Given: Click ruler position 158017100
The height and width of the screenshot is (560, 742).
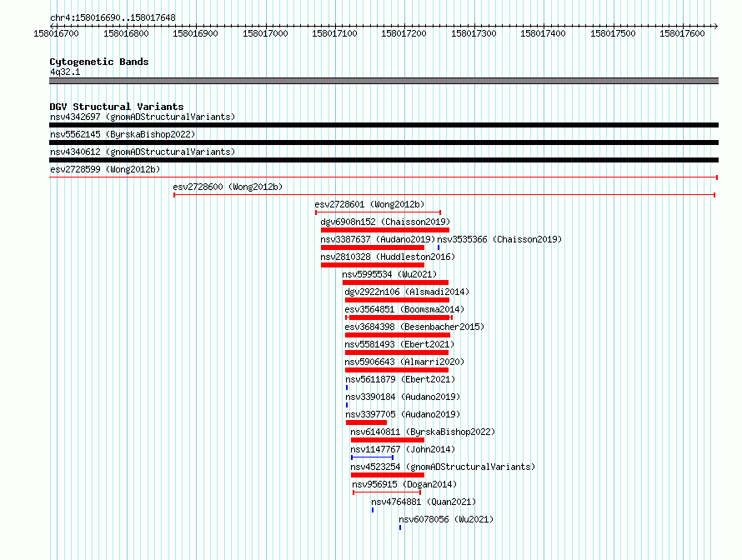Looking at the screenshot, I should pyautogui.click(x=334, y=33).
